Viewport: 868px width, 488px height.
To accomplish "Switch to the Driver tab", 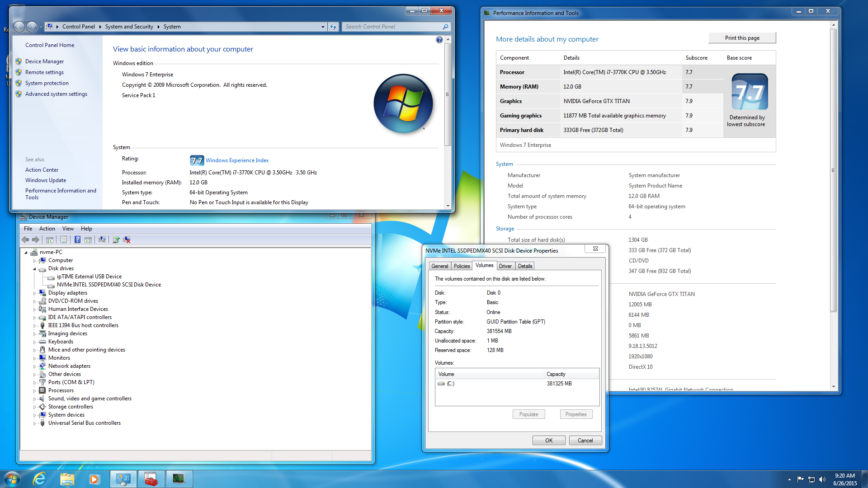I will click(505, 266).
